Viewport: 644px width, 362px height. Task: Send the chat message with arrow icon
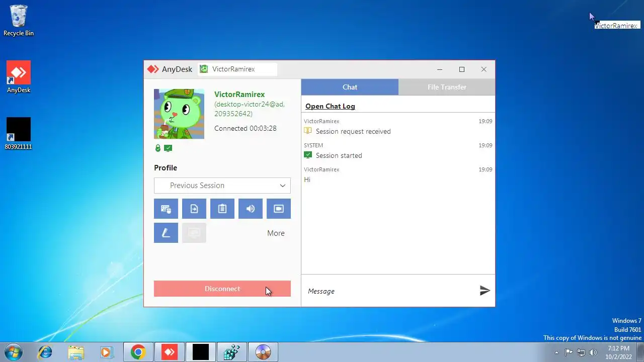coord(485,291)
